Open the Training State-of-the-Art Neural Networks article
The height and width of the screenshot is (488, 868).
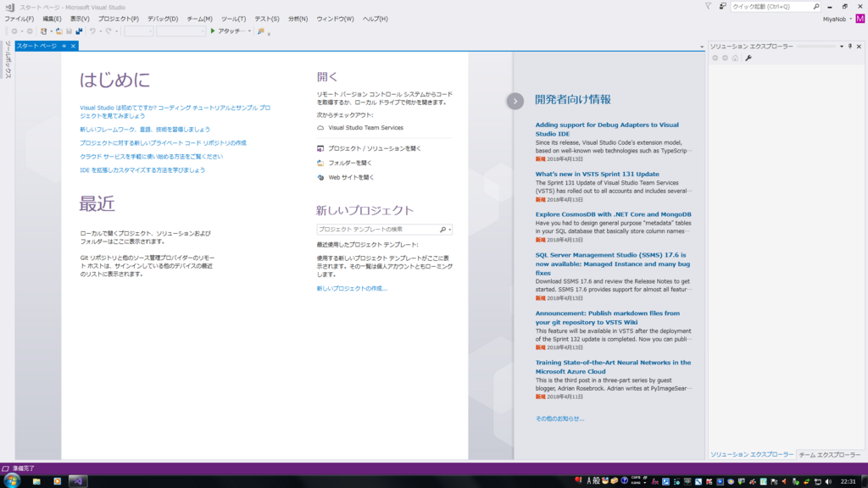coord(613,368)
